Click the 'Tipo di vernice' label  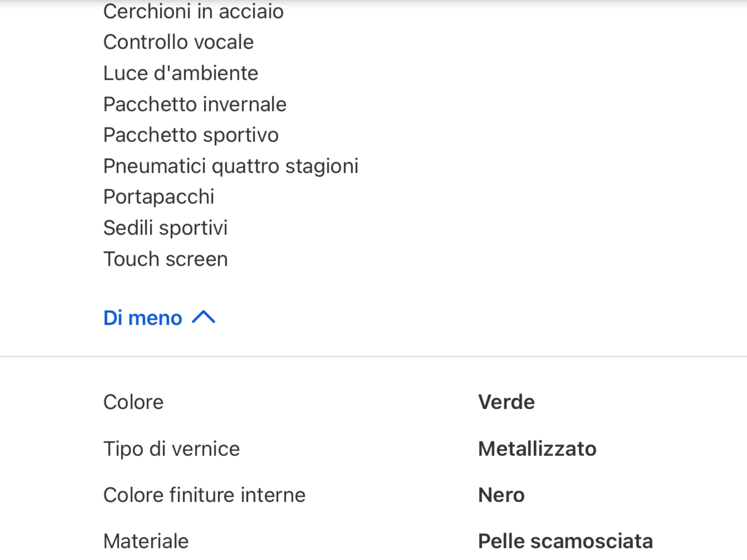point(171,448)
